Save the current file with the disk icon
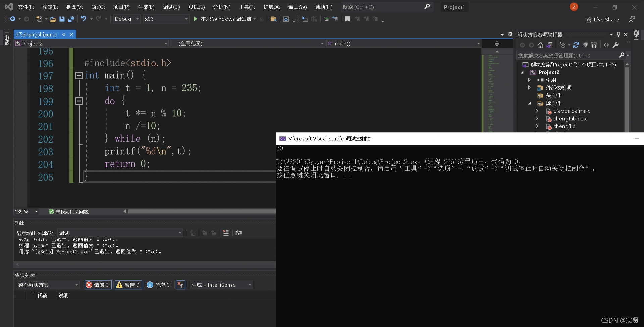Screen dimensions: 644x327 click(x=62, y=19)
